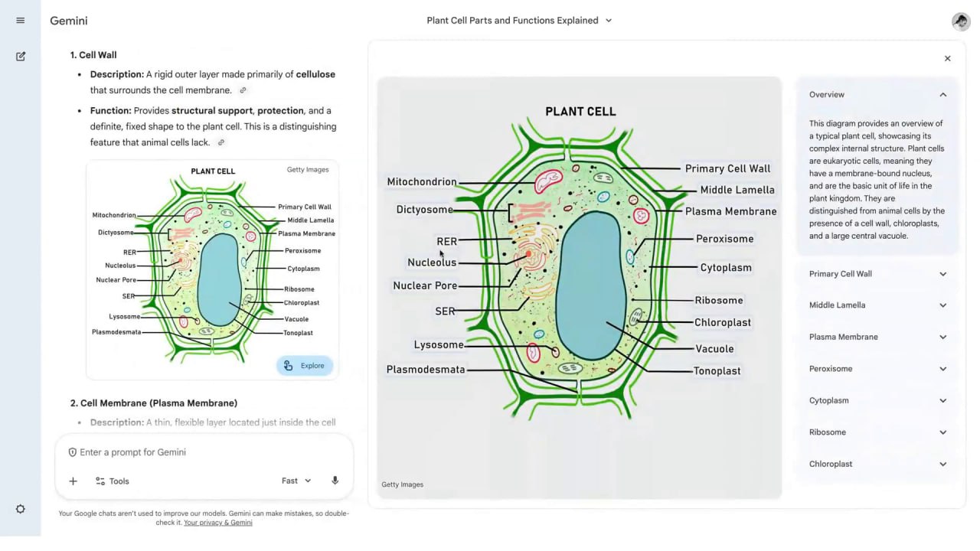Click the Vacuole label in large diagram
Image resolution: width=980 pixels, height=551 pixels.
coord(714,349)
